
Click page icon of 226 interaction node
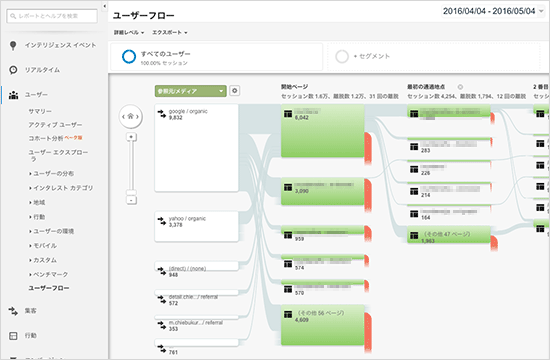tap(414, 169)
